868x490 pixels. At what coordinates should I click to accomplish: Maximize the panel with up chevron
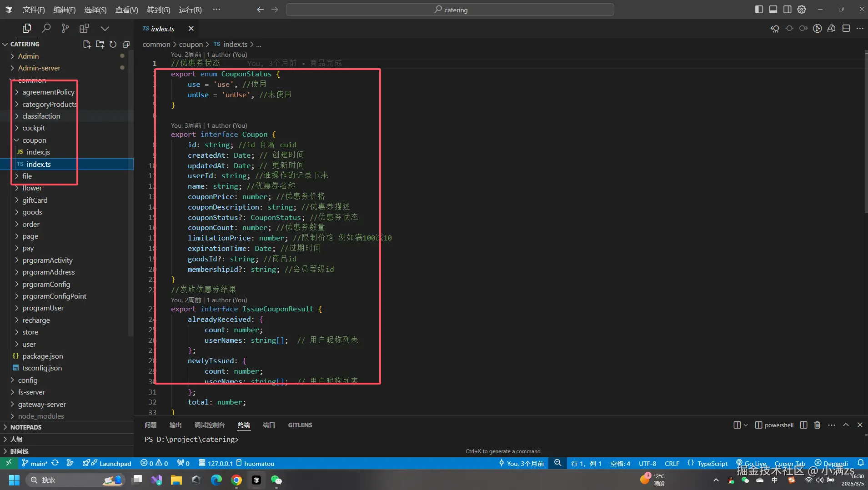click(846, 425)
